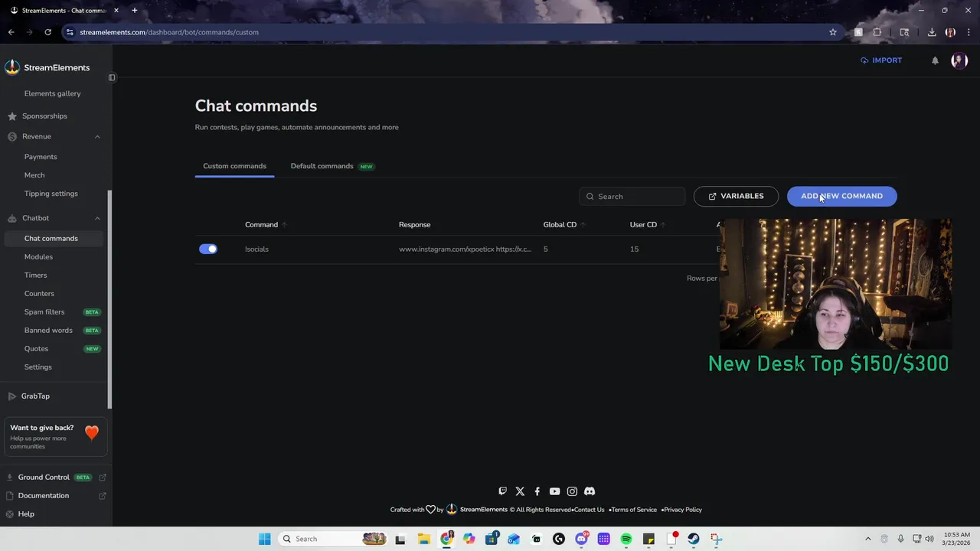Viewport: 980px width, 551px height.
Task: Open Chrome three-dot menu
Action: [969, 32]
